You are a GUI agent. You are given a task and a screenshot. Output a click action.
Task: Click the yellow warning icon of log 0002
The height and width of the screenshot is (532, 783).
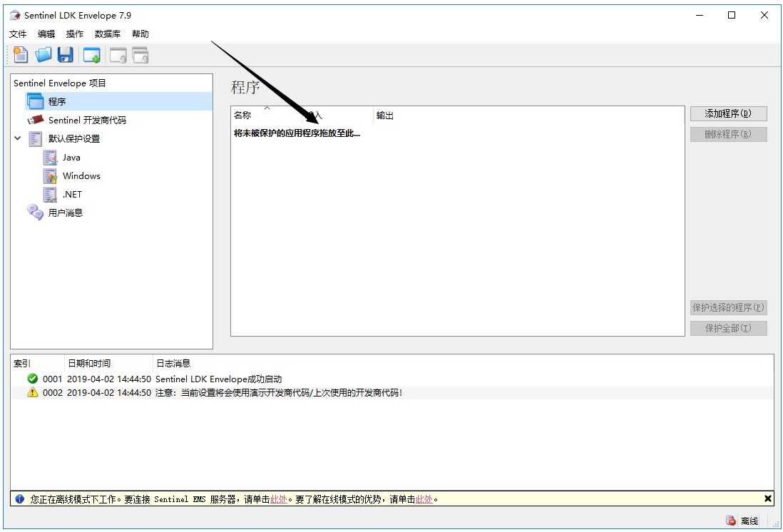click(33, 392)
